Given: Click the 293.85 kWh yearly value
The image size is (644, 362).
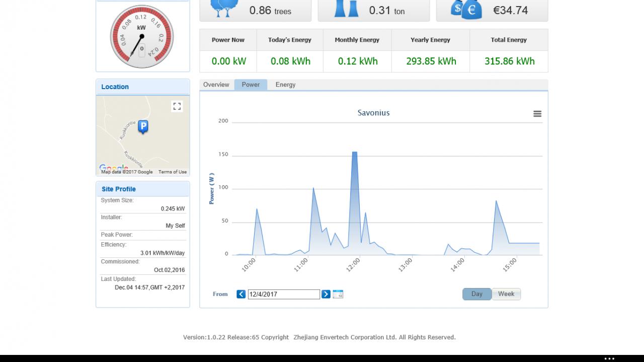Looking at the screenshot, I should point(431,61).
